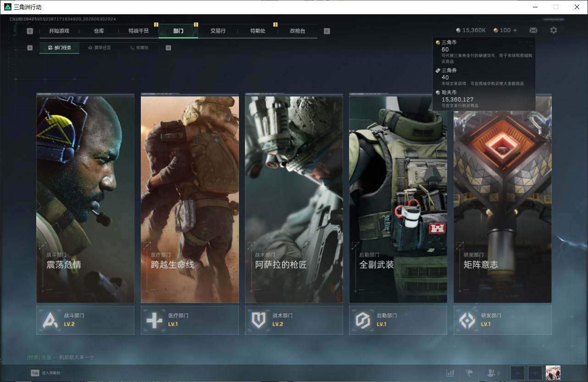
Task: Select the 战术部门 LV.2 panel
Action: click(294, 320)
